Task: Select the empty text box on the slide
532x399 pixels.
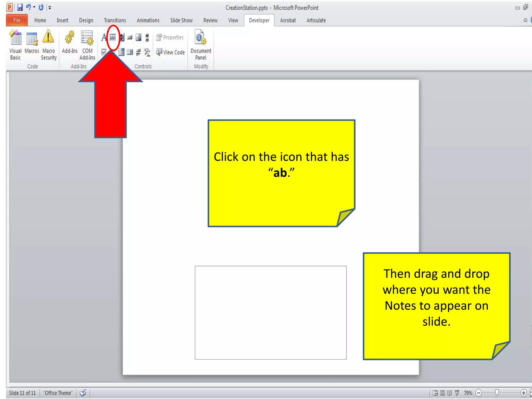Action: pos(271,312)
